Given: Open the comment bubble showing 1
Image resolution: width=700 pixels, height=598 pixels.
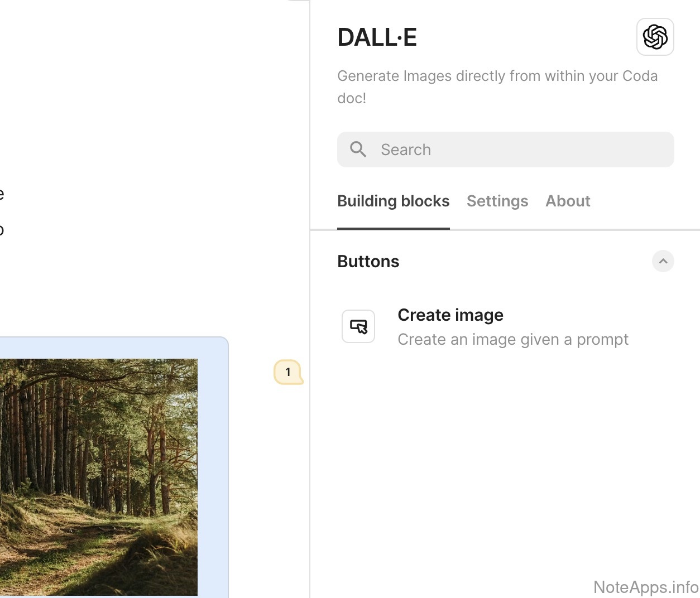Looking at the screenshot, I should tap(288, 372).
